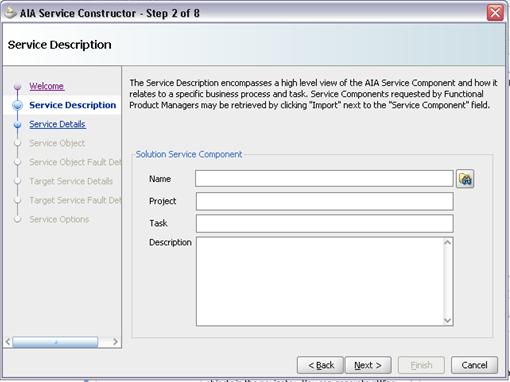Close the AIA Service Constructor dialog
Screen dimensions: 510x382
(495, 13)
